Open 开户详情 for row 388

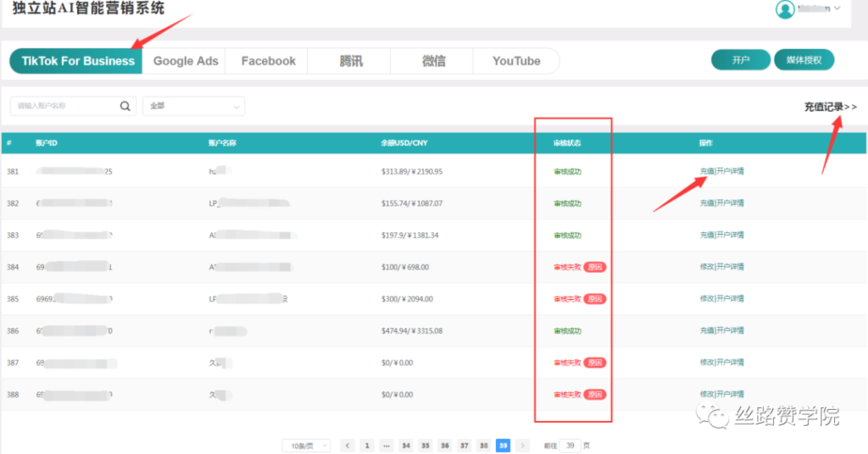[730, 394]
